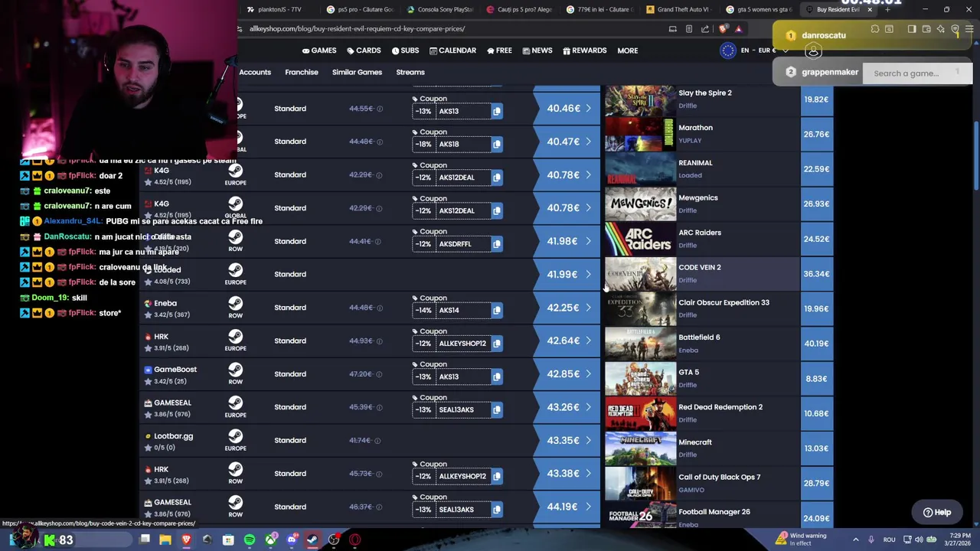Open File Explorer from the taskbar
This screenshot has width=980, height=551.
[x=165, y=540]
